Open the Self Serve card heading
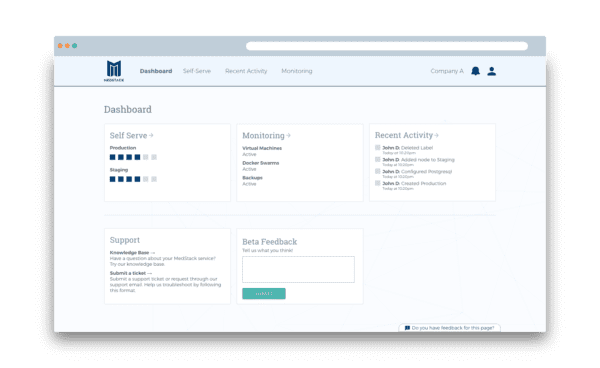 (128, 135)
